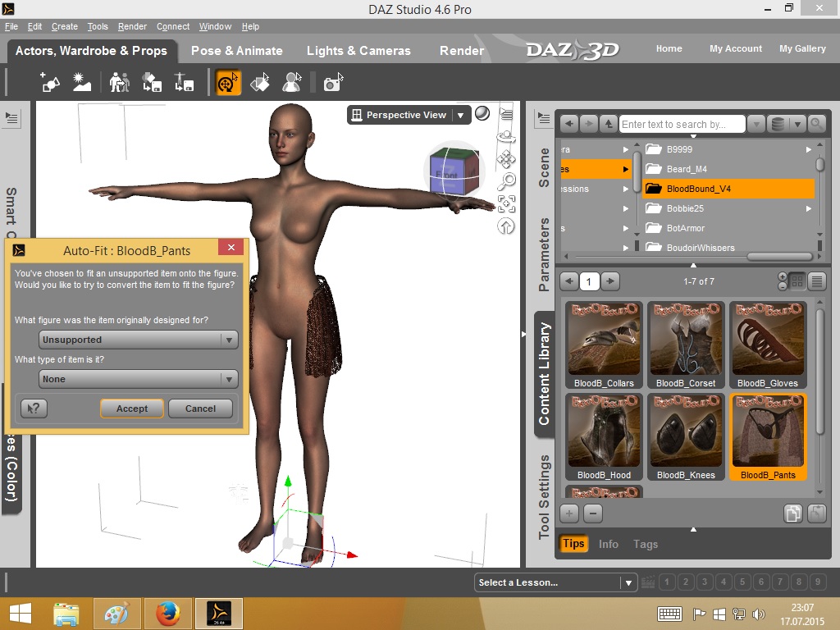Open the File menu

[11, 26]
